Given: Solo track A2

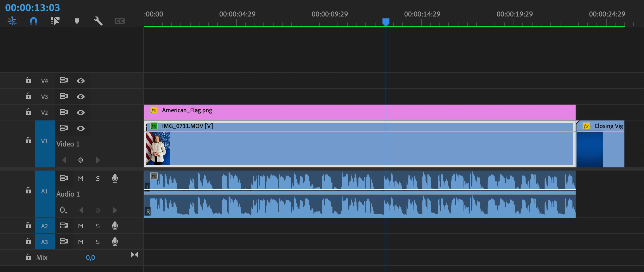Looking at the screenshot, I should (98, 226).
